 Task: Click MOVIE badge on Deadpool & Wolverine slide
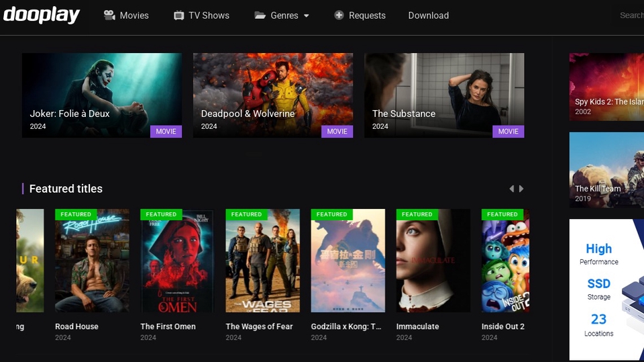pos(337,131)
